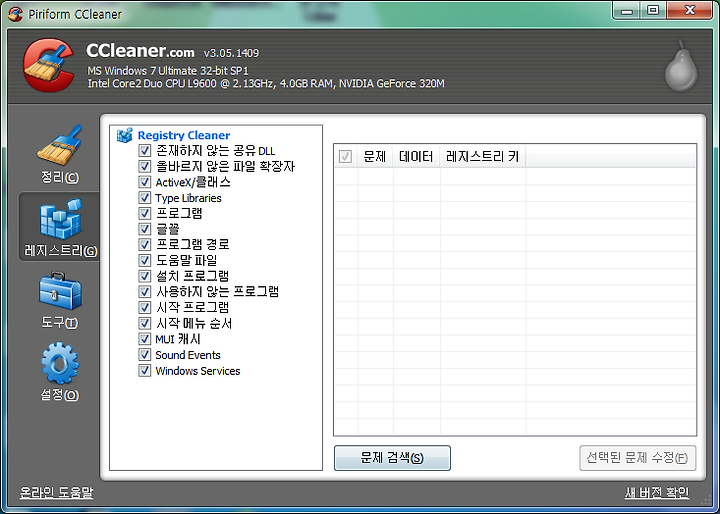
Task: Maximize the Piriform CCleaner window
Action: (653, 11)
